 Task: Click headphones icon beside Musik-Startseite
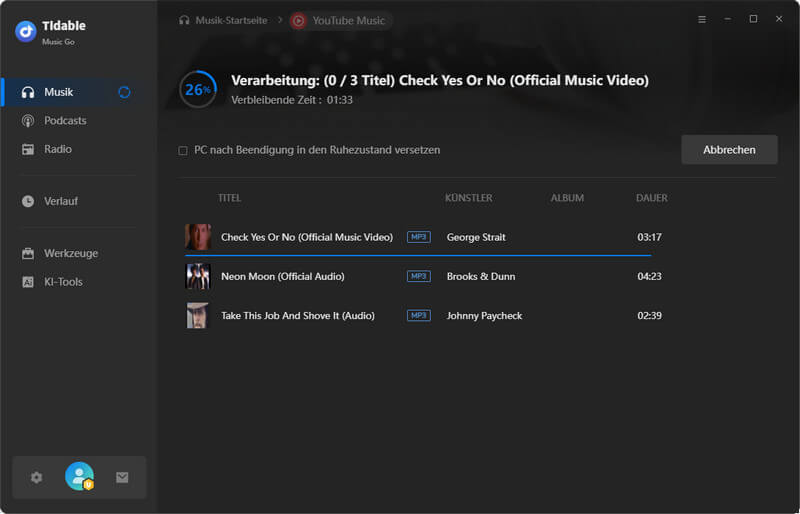[184, 20]
